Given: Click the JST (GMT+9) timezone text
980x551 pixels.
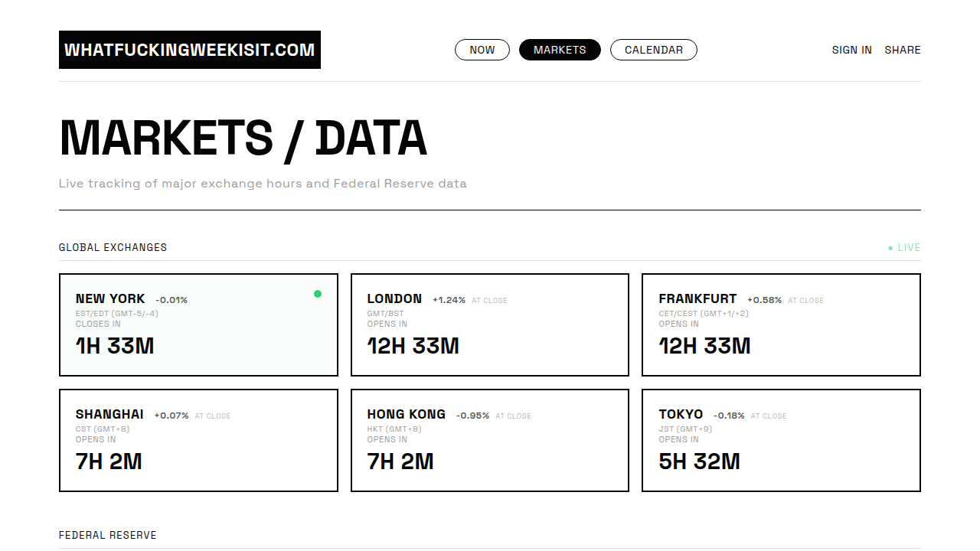Looking at the screenshot, I should click(x=685, y=429).
